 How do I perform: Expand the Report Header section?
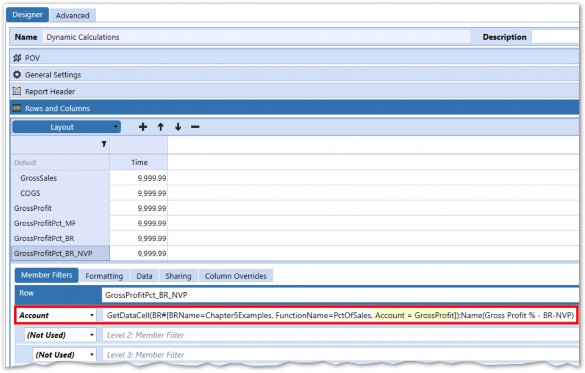295,91
